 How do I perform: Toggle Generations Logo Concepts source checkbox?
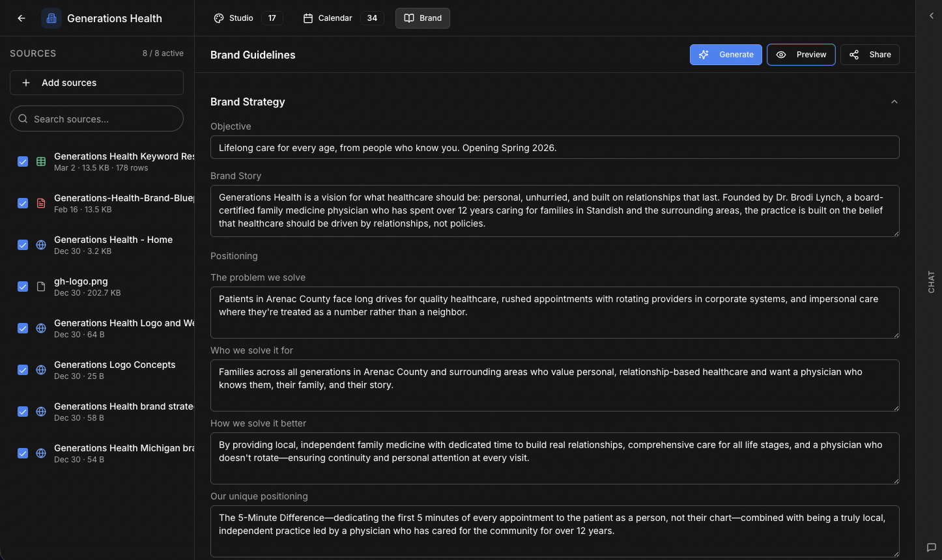coord(23,370)
